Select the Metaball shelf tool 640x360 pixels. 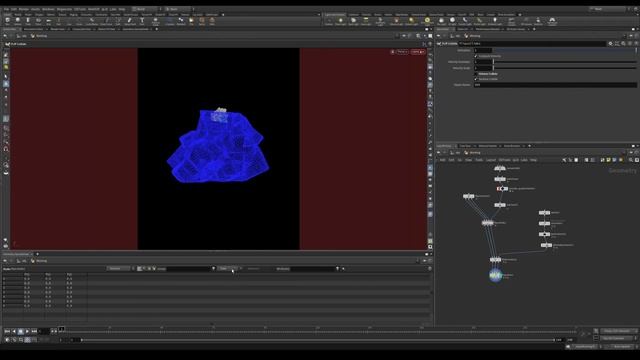tap(181, 21)
